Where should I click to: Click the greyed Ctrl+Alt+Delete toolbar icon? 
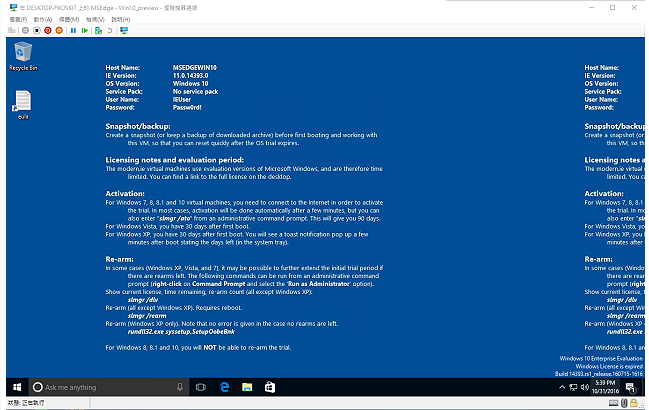[x=12, y=31]
